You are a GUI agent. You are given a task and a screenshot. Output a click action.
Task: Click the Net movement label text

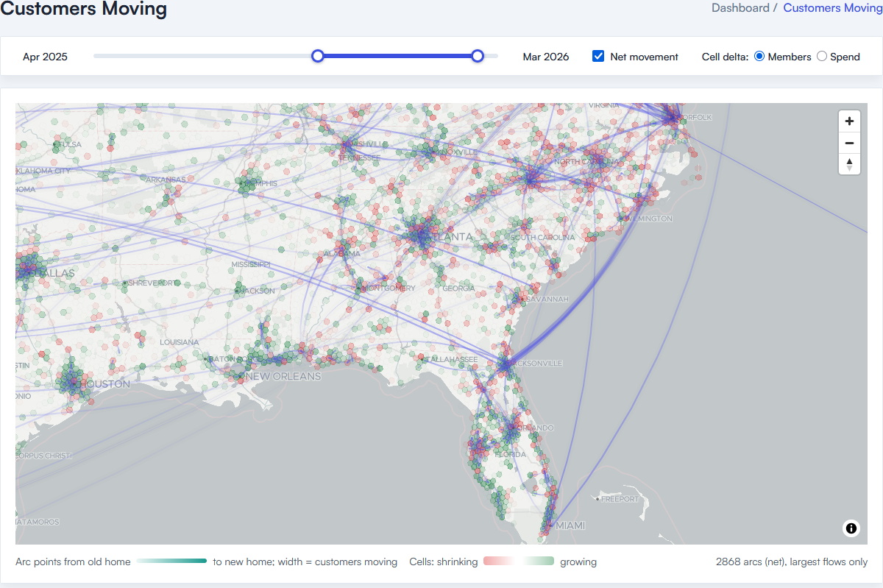tap(645, 57)
